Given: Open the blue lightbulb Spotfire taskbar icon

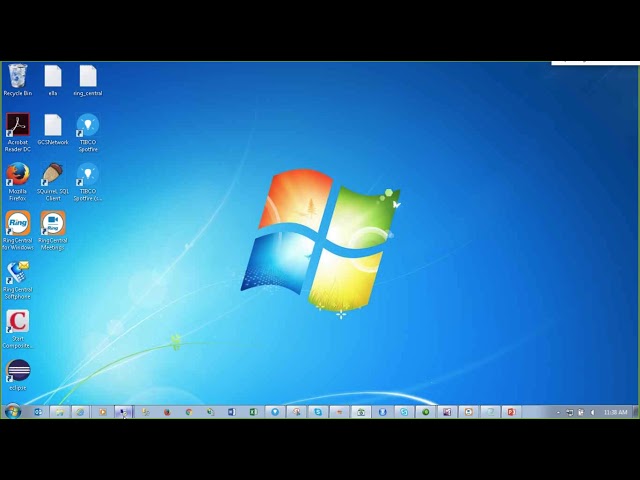Looking at the screenshot, I should [275, 412].
